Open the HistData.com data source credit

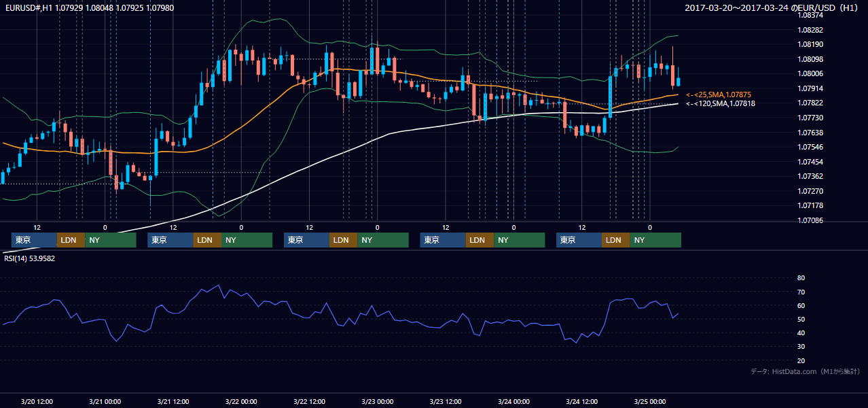point(805,372)
